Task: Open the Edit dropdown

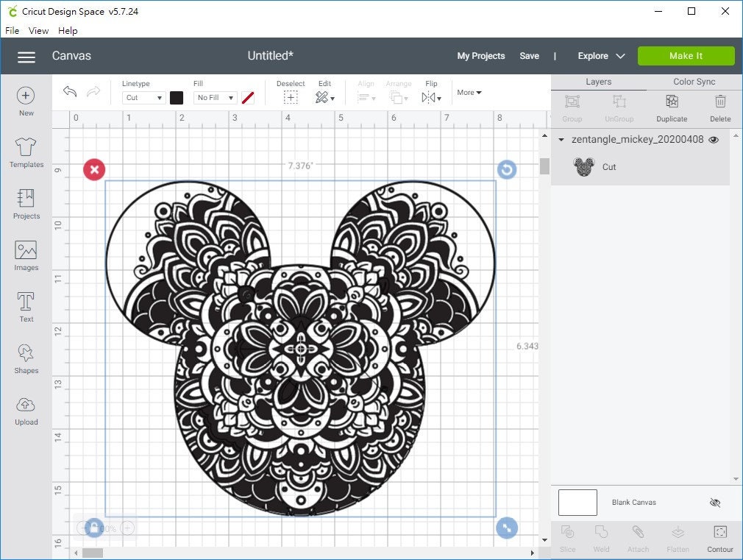Action: pos(325,98)
